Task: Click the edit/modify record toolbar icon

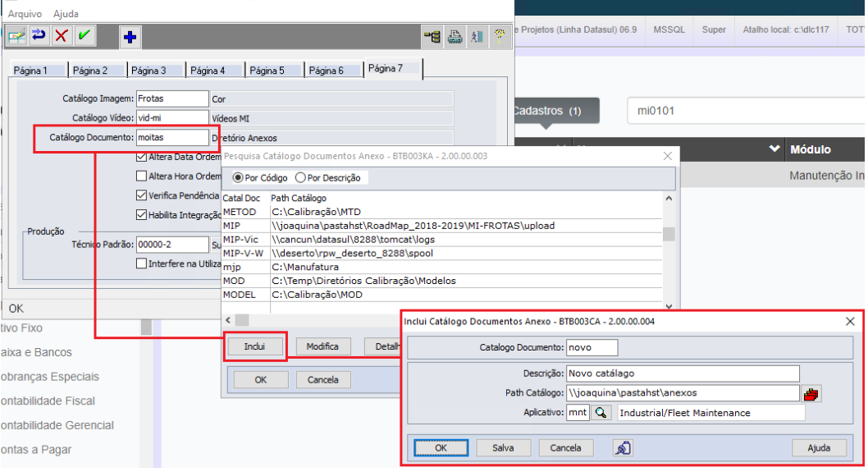Action: 16,37
